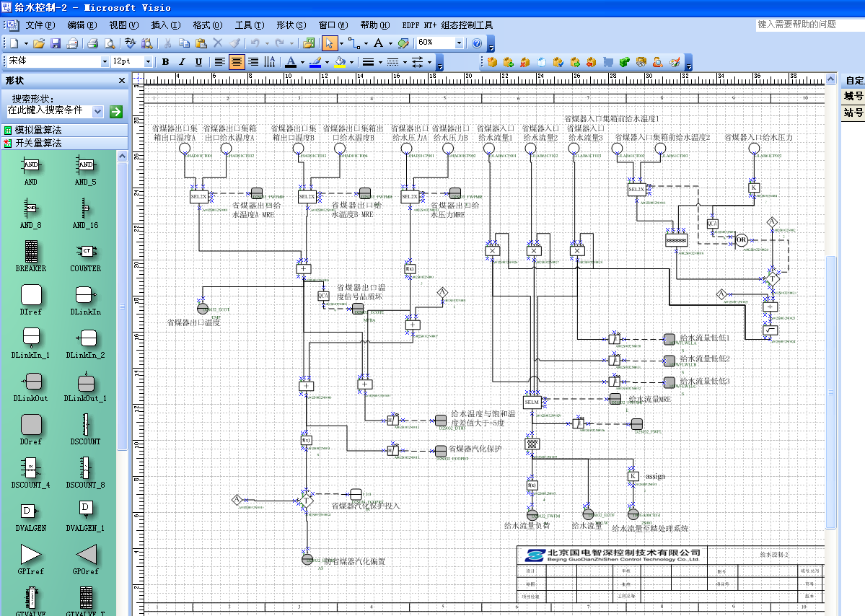Select the BREAKER shape in stencil
The image size is (865, 616).
(31, 257)
